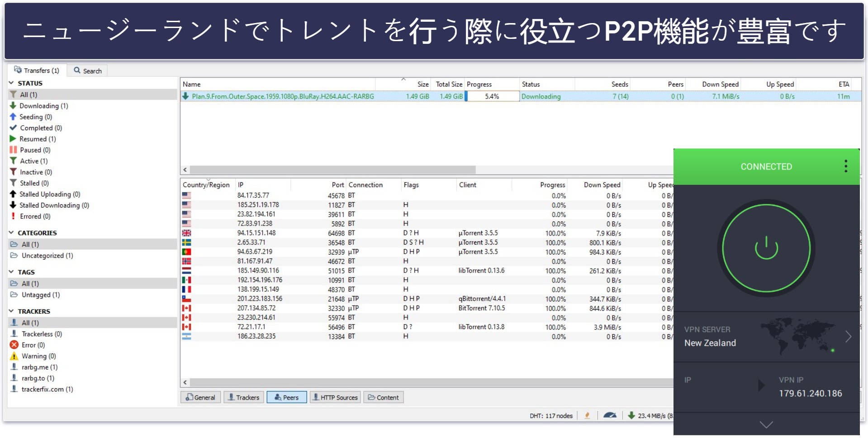
Task: Open VPN server selection chevron
Action: point(848,337)
